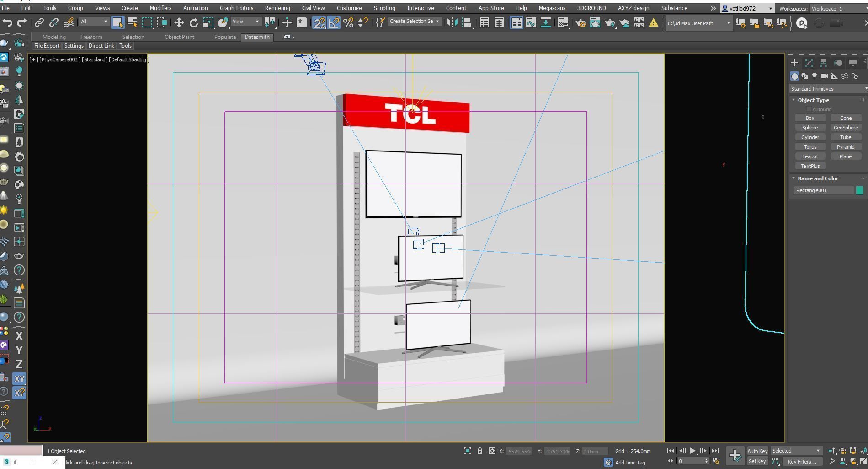Click the Datasmith File Export button
Viewport: 868px width, 469px height.
coord(47,46)
